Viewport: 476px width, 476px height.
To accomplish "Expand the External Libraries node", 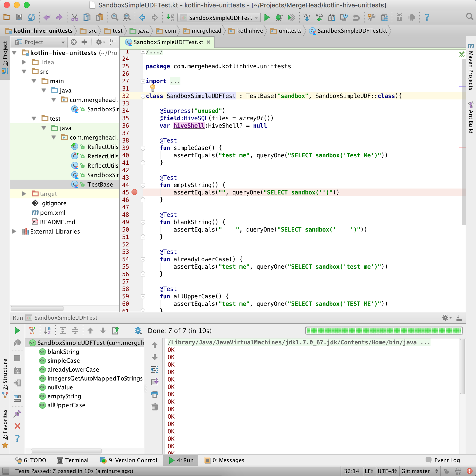I will point(14,232).
